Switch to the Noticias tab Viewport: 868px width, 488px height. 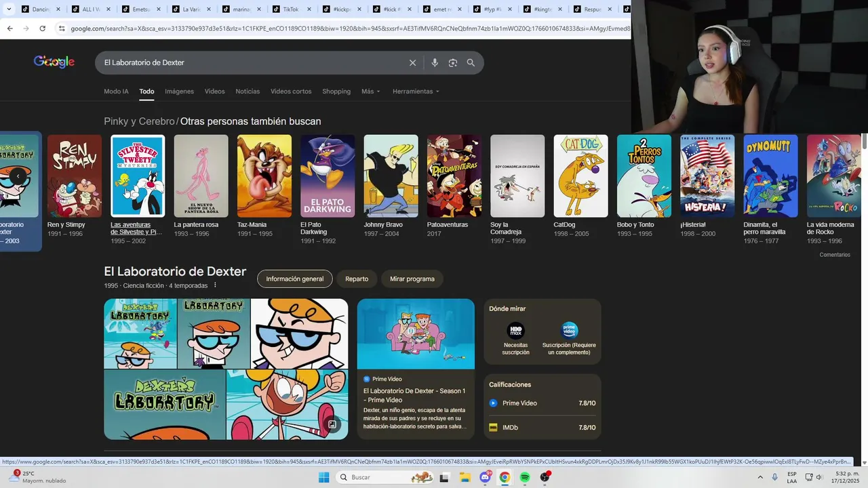(248, 91)
